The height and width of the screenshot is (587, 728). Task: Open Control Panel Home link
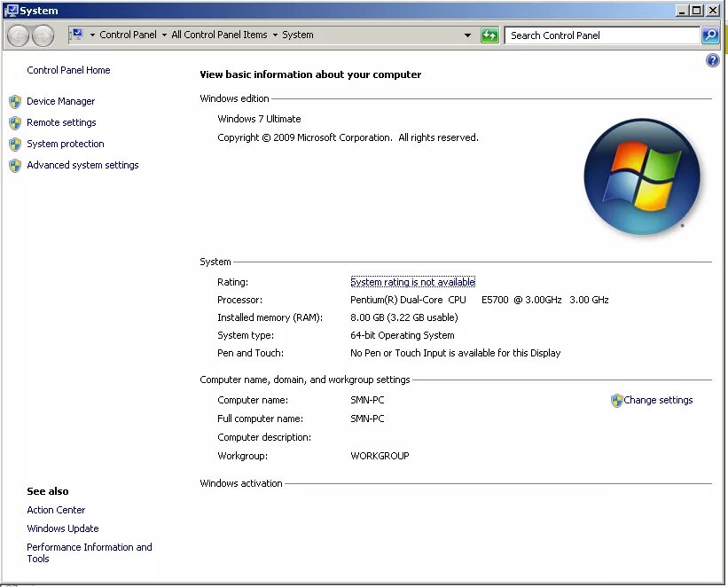tap(68, 70)
